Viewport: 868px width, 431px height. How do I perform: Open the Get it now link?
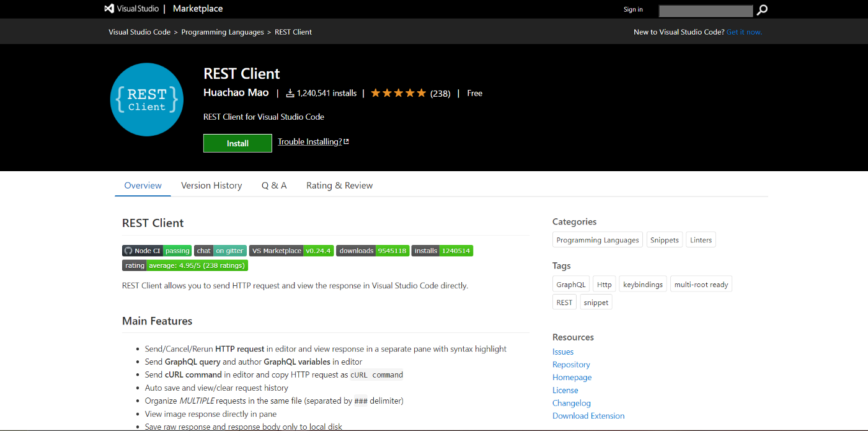pyautogui.click(x=744, y=32)
